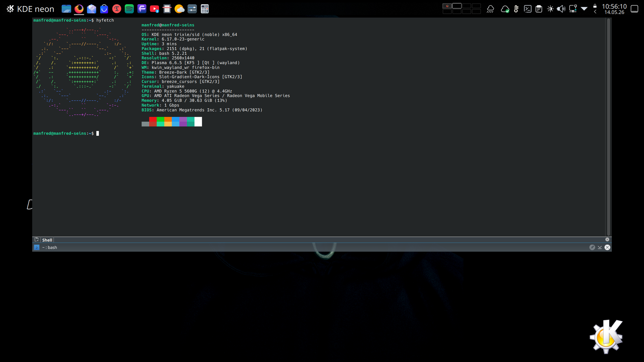Toggle keep Yakuake open on focus loss
644x362 pixels.
[x=592, y=247]
